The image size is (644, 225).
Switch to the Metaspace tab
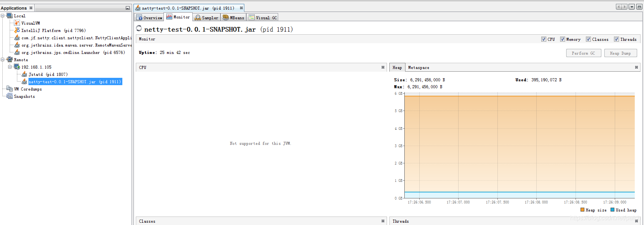(419, 67)
